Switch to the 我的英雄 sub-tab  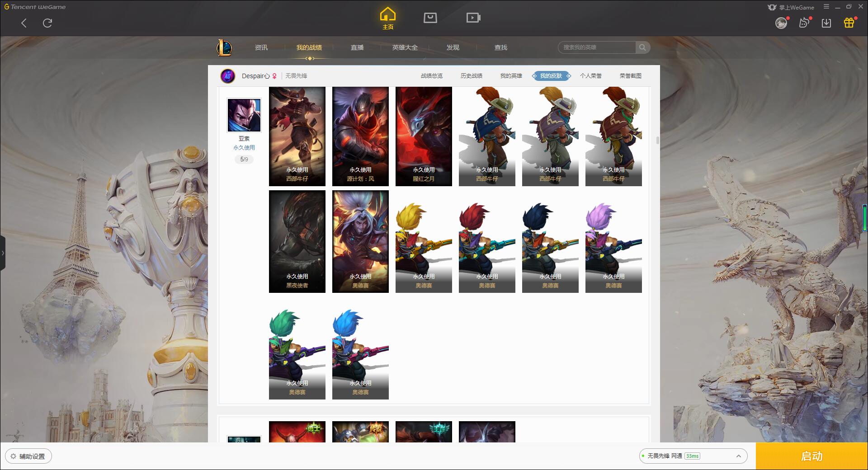point(511,76)
